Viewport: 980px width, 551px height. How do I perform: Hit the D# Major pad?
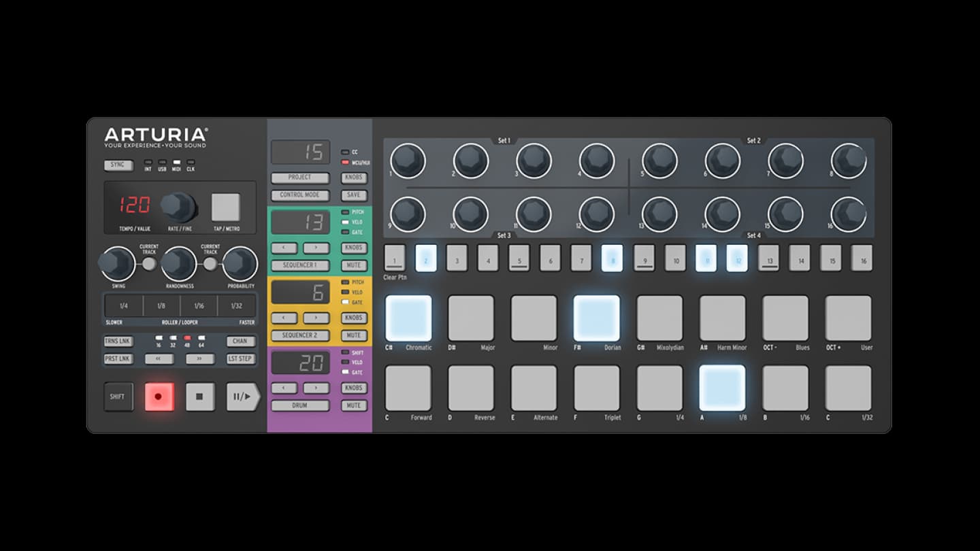471,318
